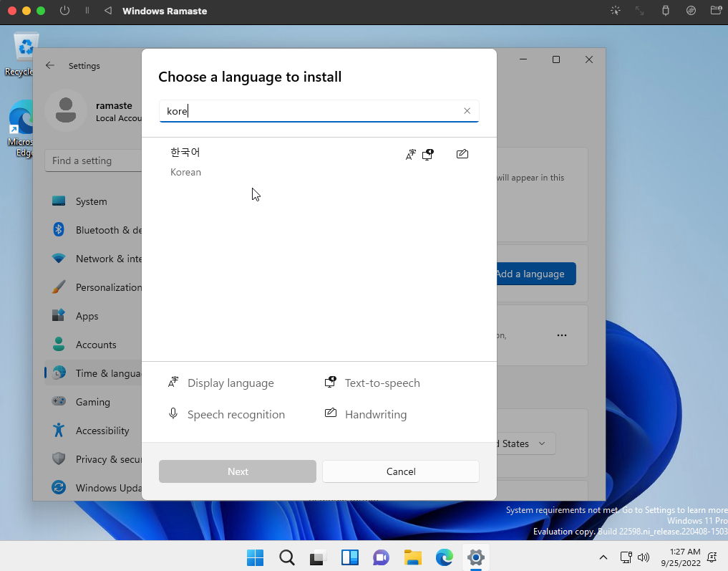
Task: Click the ramaste user profile avatar
Action: pos(66,110)
